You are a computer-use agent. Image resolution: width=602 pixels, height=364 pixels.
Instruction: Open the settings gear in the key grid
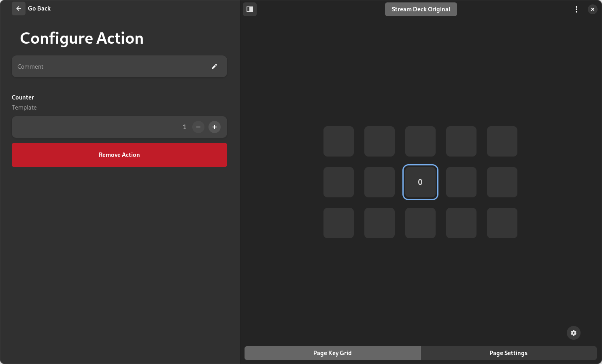pos(574,333)
